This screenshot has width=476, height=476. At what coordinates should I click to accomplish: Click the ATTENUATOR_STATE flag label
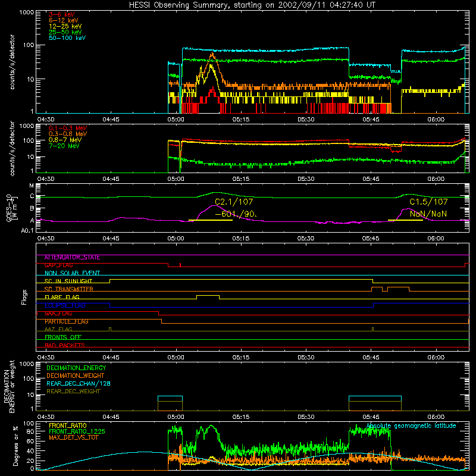(x=72, y=258)
